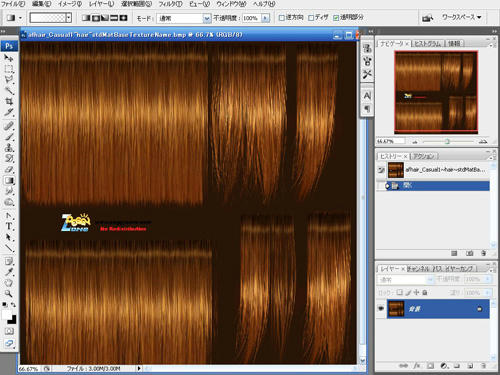Open the gradient mode (モード) dropdown
Image resolution: width=500 pixels, height=375 pixels.
tap(184, 18)
